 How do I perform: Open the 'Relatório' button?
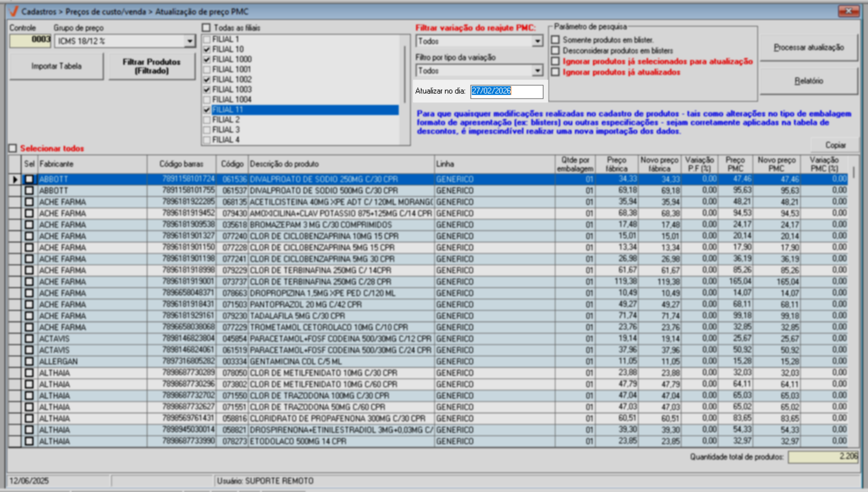[x=808, y=81]
